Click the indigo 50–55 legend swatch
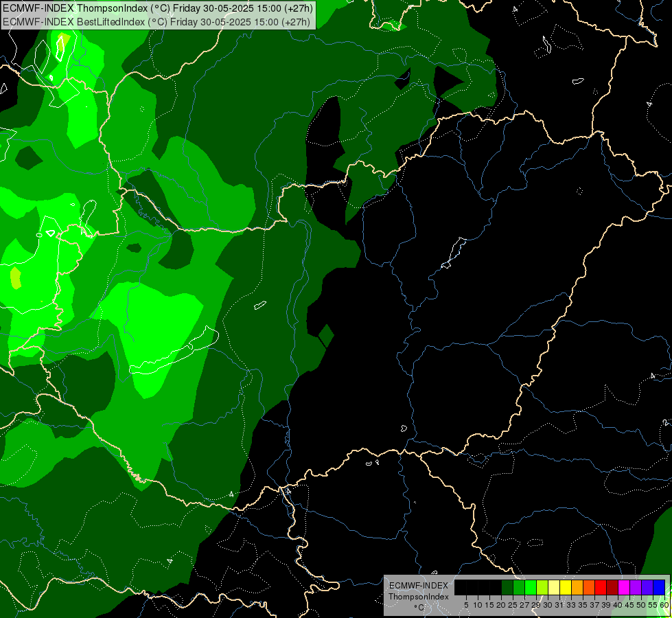 click(x=647, y=587)
